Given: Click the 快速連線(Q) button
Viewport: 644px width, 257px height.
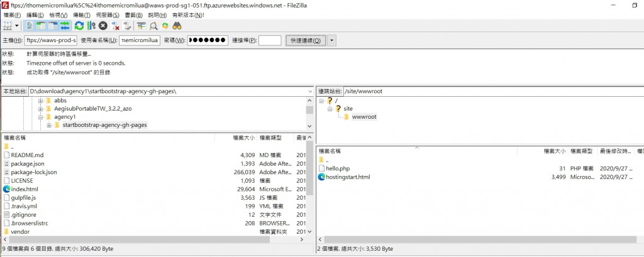Looking at the screenshot, I should tap(306, 40).
